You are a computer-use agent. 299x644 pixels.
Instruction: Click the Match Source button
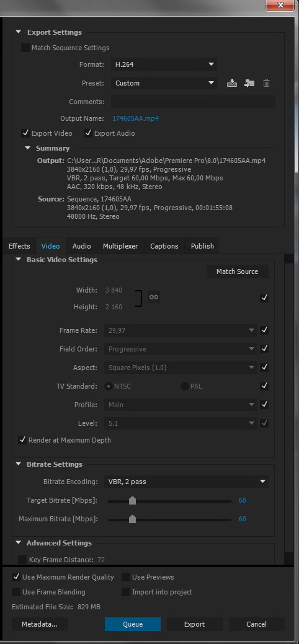tap(238, 271)
